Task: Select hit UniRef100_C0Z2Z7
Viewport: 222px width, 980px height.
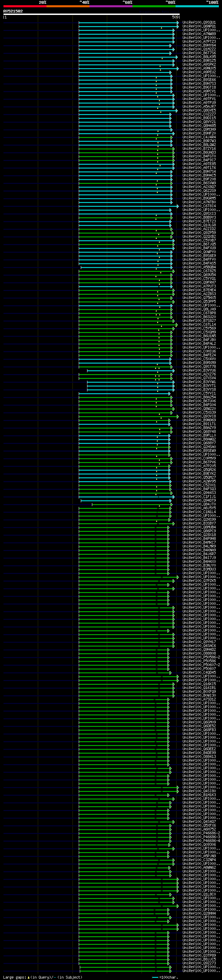Action: (x=199, y=114)
